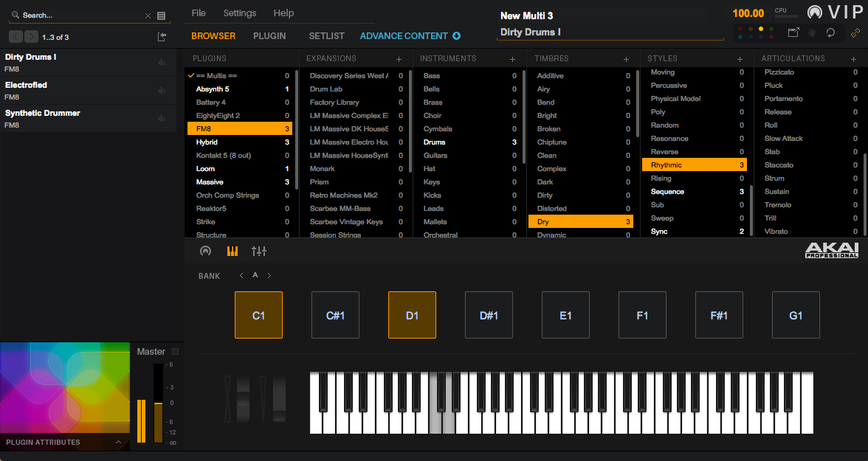Image resolution: width=868 pixels, height=461 pixels.
Task: Select the FM8 plugin filter
Action: tap(240, 128)
